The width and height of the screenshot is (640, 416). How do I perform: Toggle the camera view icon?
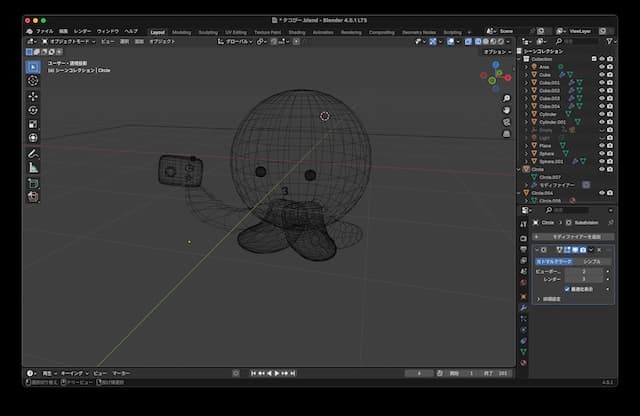pyautogui.click(x=507, y=122)
